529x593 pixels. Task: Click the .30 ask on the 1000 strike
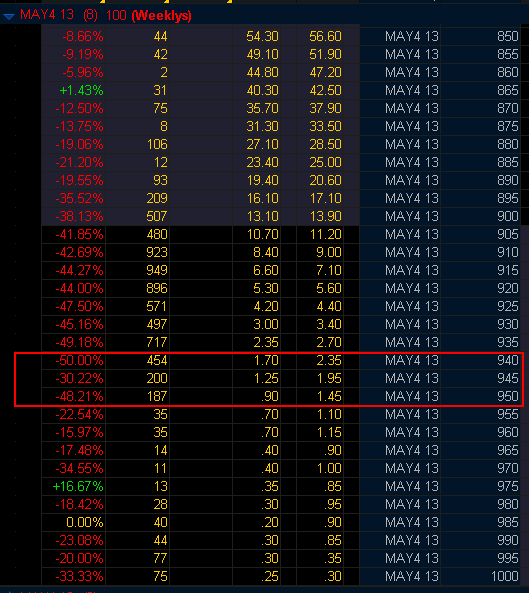click(332, 576)
